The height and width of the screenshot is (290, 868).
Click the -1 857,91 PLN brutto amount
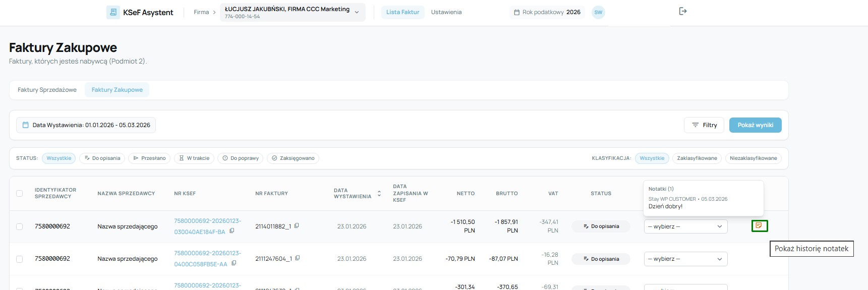coord(506,226)
